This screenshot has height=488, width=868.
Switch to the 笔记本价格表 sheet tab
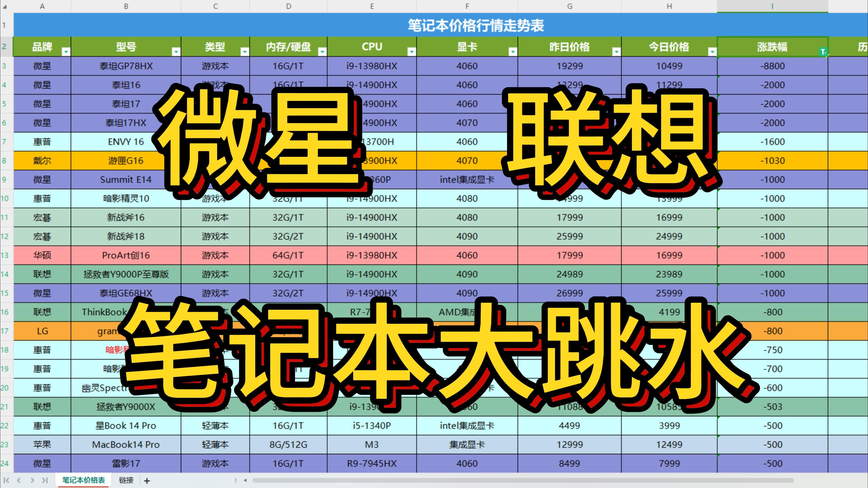click(84, 480)
